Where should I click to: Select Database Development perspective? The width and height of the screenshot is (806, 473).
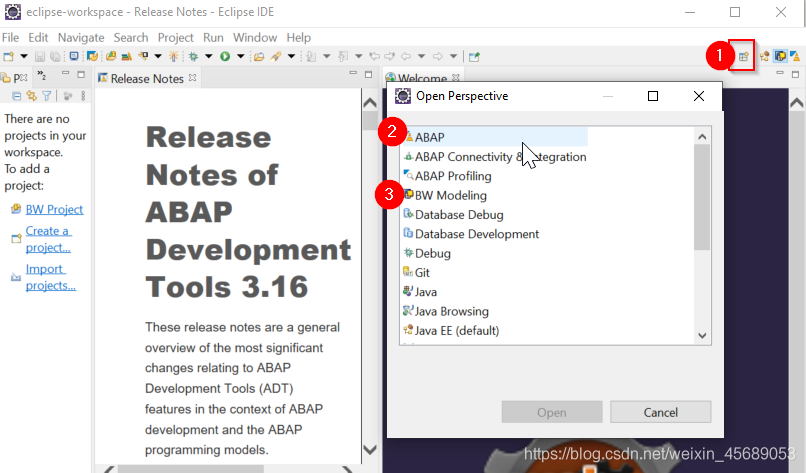click(x=471, y=234)
